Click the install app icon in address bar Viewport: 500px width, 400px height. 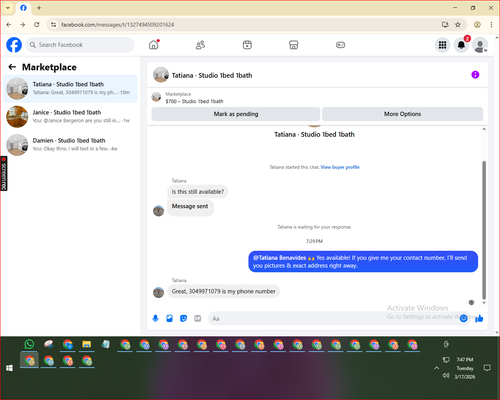(445, 25)
